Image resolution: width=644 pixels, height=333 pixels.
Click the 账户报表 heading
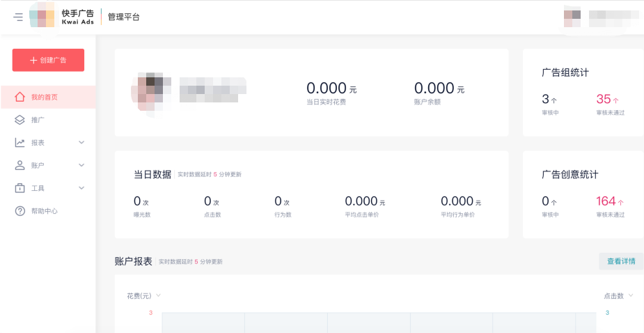coord(134,261)
